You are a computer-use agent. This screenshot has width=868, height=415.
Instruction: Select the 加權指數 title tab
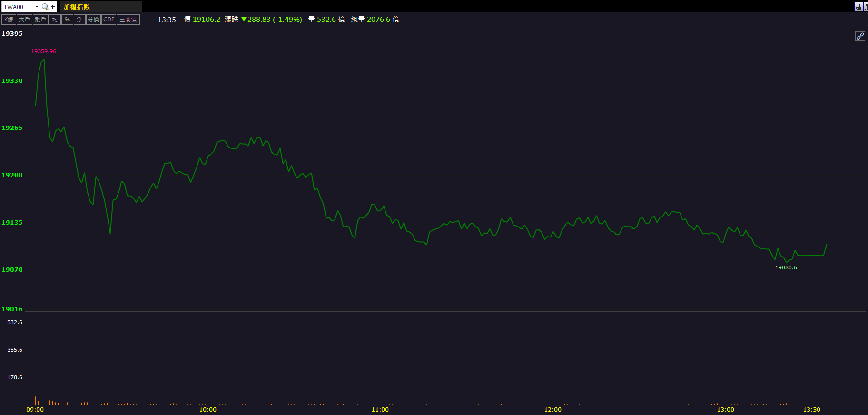(77, 7)
